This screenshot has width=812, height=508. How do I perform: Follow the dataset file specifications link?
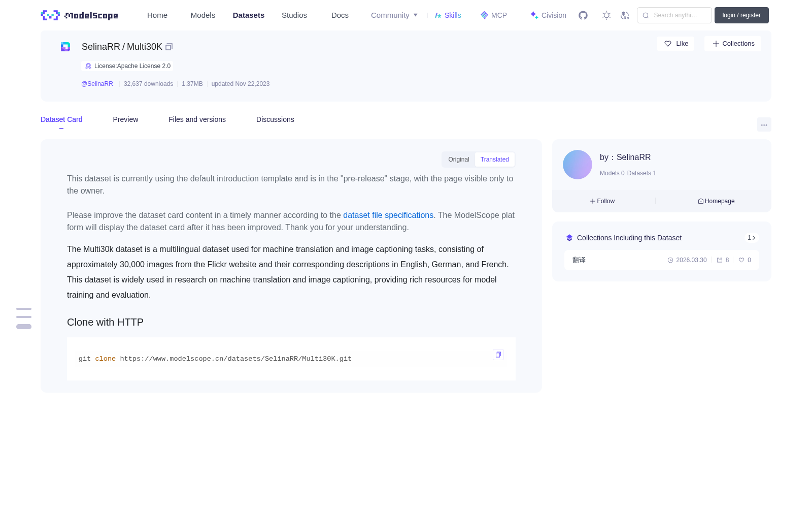coord(388,215)
